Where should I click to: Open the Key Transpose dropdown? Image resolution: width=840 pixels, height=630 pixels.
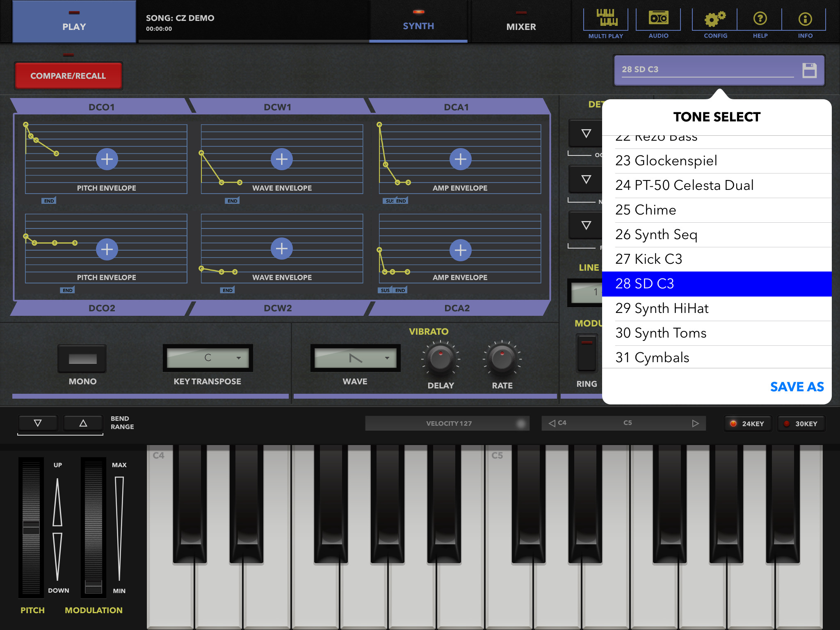point(208,358)
